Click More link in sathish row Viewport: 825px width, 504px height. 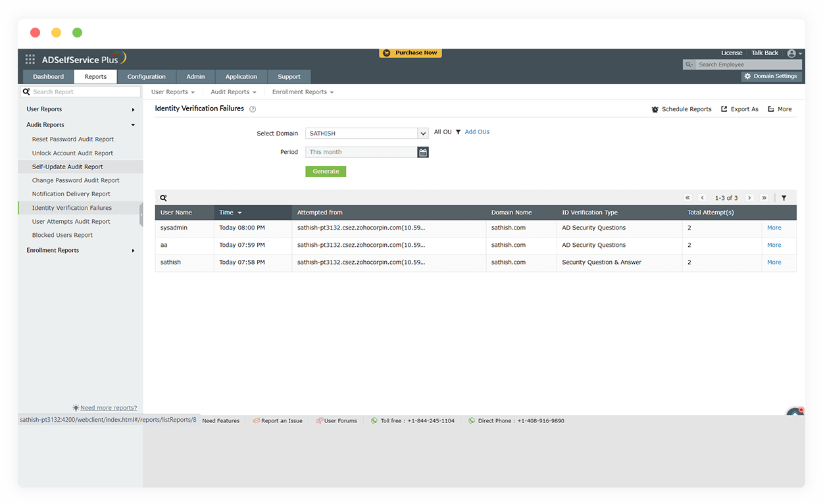click(x=774, y=263)
